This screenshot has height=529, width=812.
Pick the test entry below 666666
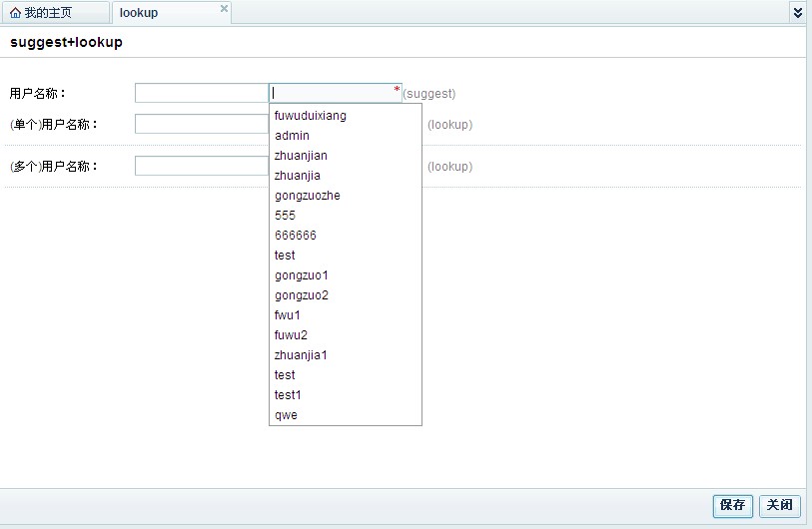click(x=346, y=256)
